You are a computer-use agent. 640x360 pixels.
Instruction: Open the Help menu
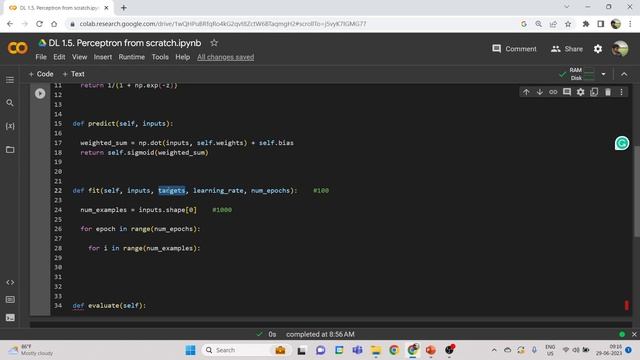(x=182, y=57)
